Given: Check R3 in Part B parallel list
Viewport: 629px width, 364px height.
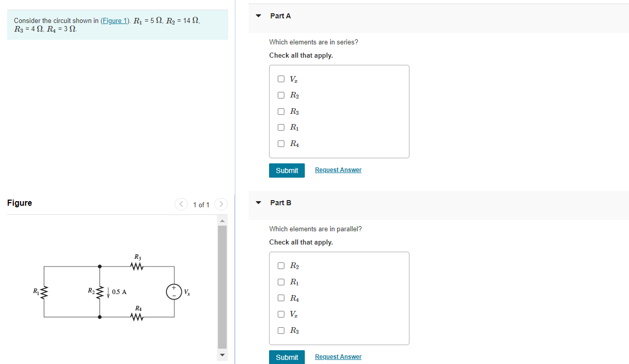Looking at the screenshot, I should tap(281, 330).
